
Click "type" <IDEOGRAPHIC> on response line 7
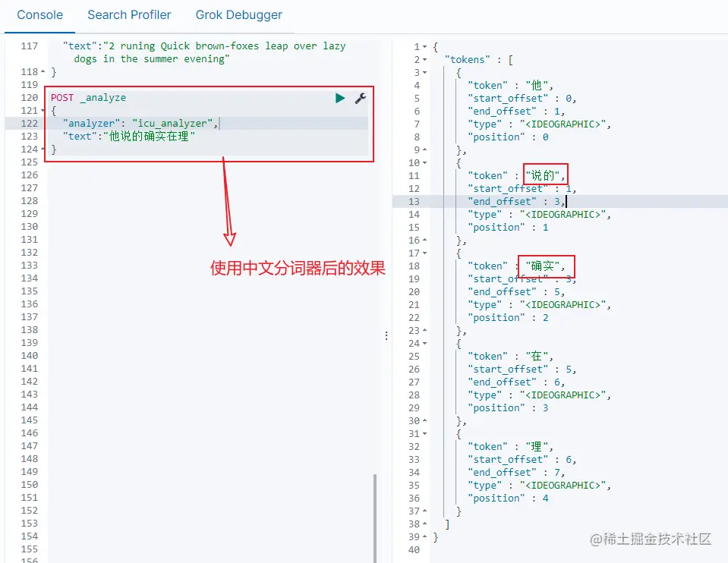540,124
